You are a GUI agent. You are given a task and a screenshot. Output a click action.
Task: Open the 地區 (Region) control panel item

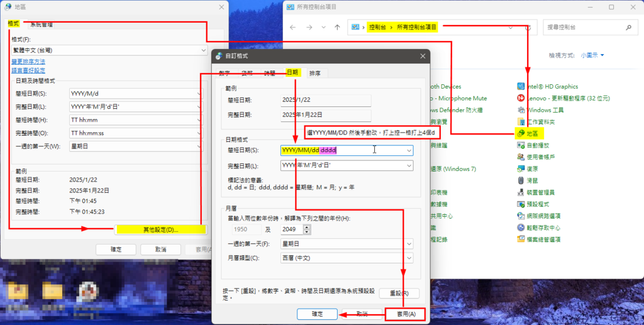528,133
